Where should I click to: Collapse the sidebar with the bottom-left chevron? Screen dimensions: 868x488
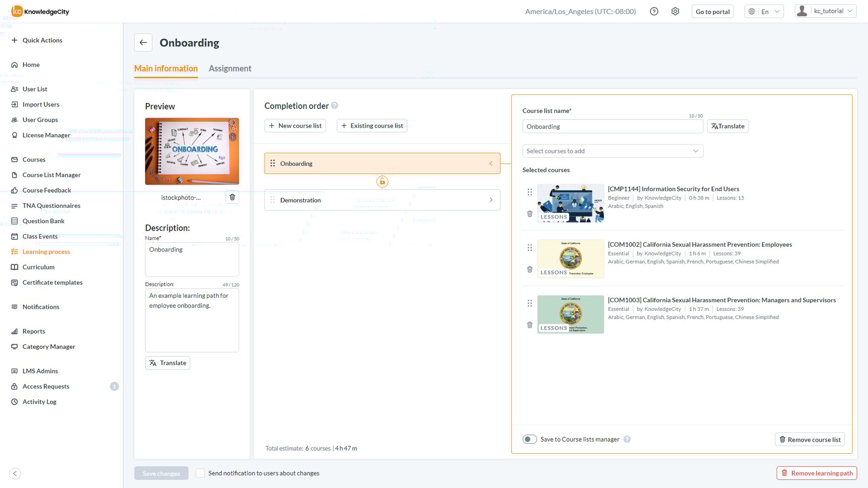pos(15,473)
